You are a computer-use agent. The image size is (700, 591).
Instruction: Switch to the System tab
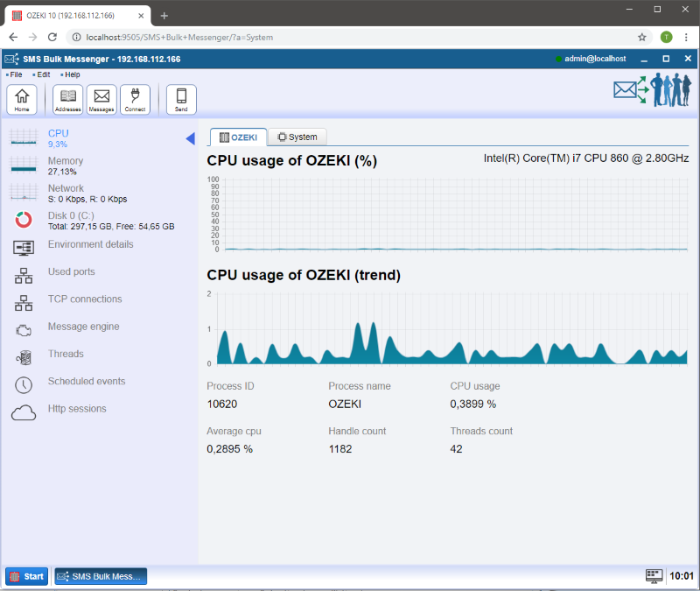point(297,137)
